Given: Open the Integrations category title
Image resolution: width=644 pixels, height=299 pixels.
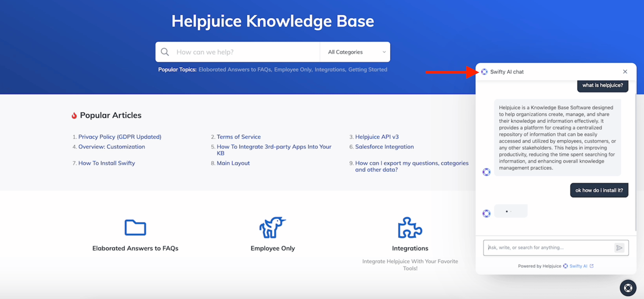Looking at the screenshot, I should click(x=410, y=249).
